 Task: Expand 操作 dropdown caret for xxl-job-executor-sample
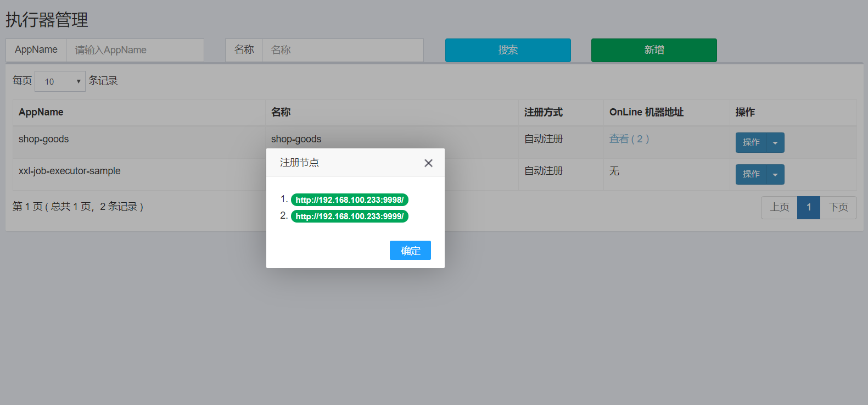(775, 174)
